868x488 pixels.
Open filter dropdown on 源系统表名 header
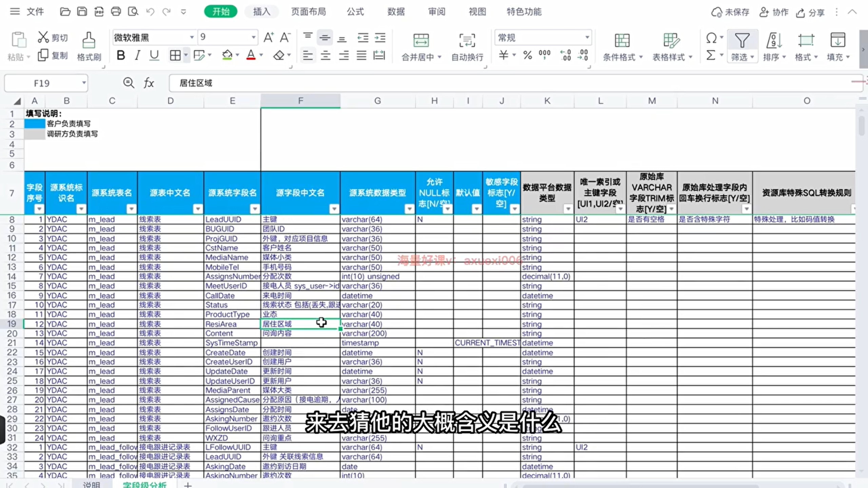click(131, 209)
